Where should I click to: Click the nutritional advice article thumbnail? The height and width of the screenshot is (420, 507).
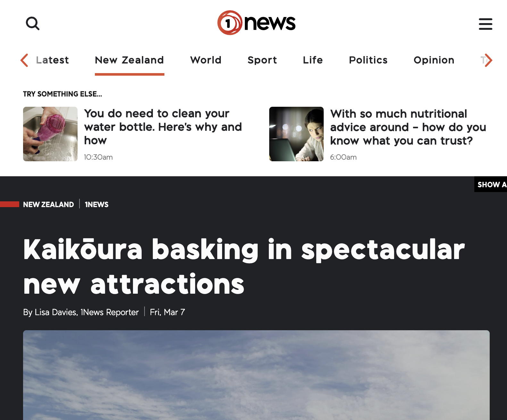296,134
